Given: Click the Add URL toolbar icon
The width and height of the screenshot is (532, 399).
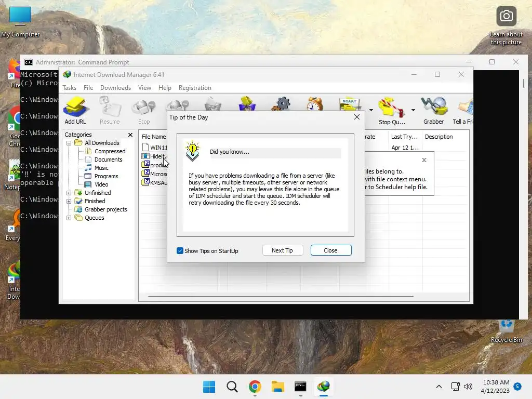Looking at the screenshot, I should 75,110.
